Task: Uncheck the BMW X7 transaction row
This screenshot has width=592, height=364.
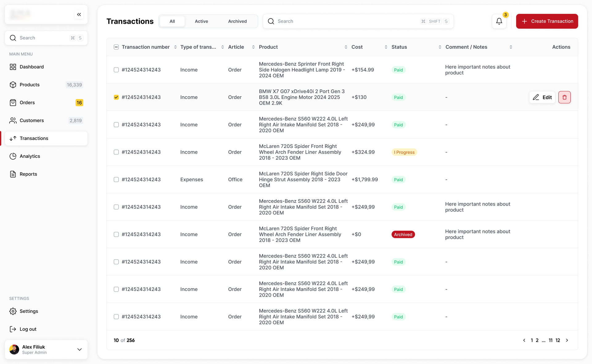Action: (x=116, y=97)
